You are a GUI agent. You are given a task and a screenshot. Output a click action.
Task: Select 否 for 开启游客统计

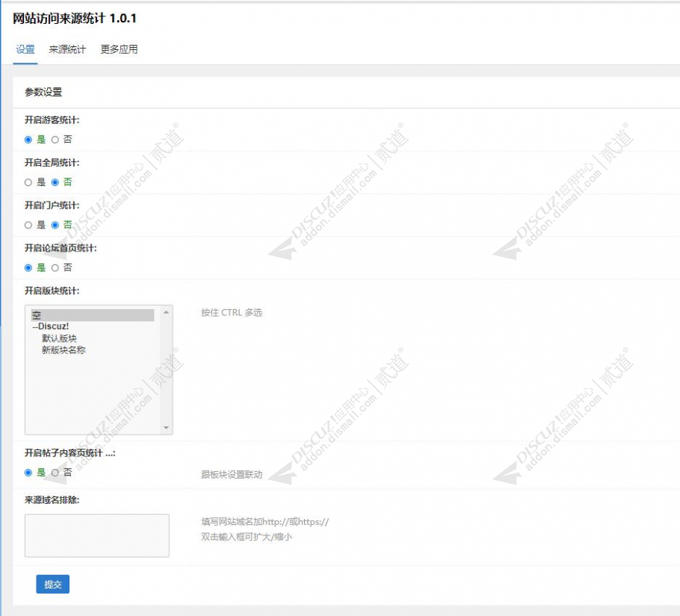pyautogui.click(x=55, y=140)
